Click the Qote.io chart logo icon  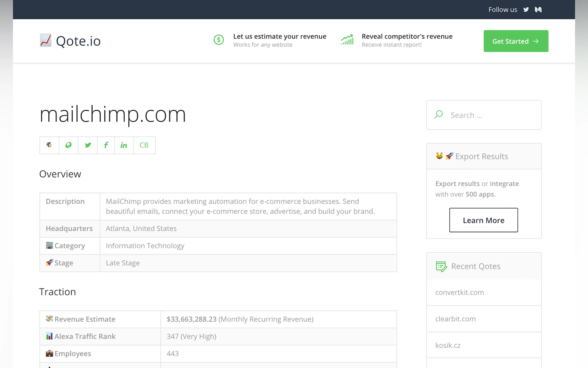45,40
